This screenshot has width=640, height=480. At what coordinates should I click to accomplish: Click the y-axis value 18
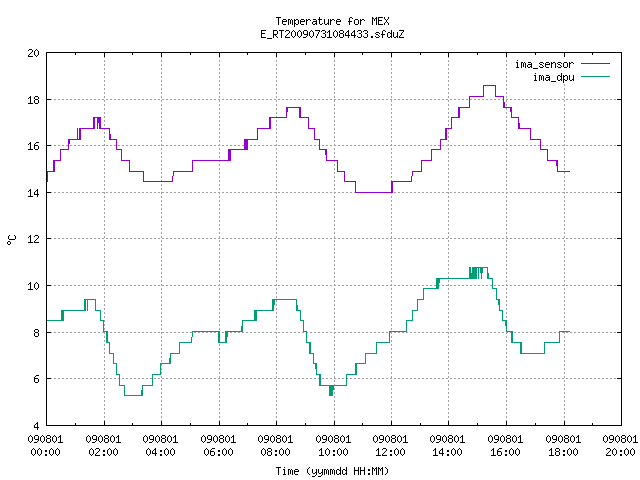(33, 100)
